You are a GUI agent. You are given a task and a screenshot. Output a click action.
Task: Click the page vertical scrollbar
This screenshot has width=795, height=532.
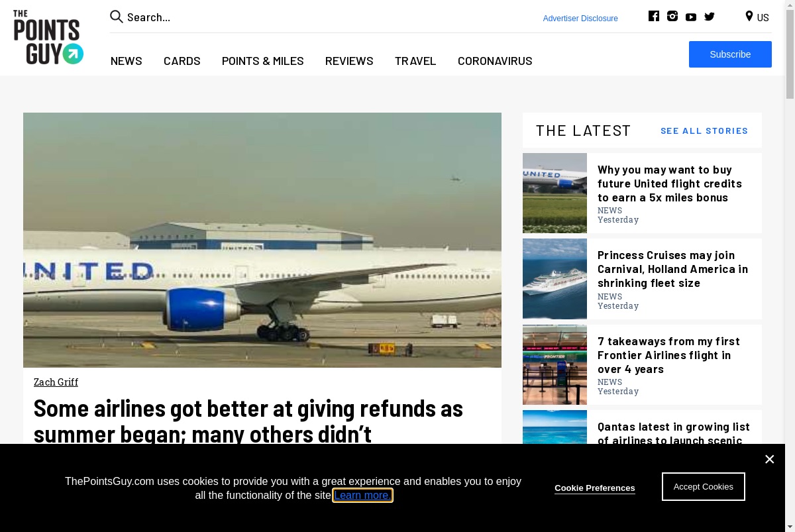[x=790, y=266]
